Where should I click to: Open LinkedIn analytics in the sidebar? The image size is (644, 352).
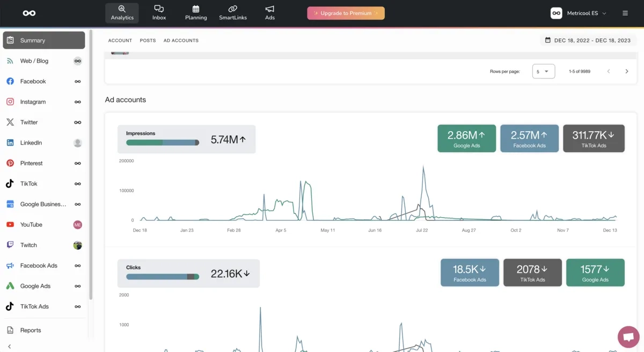click(44, 142)
